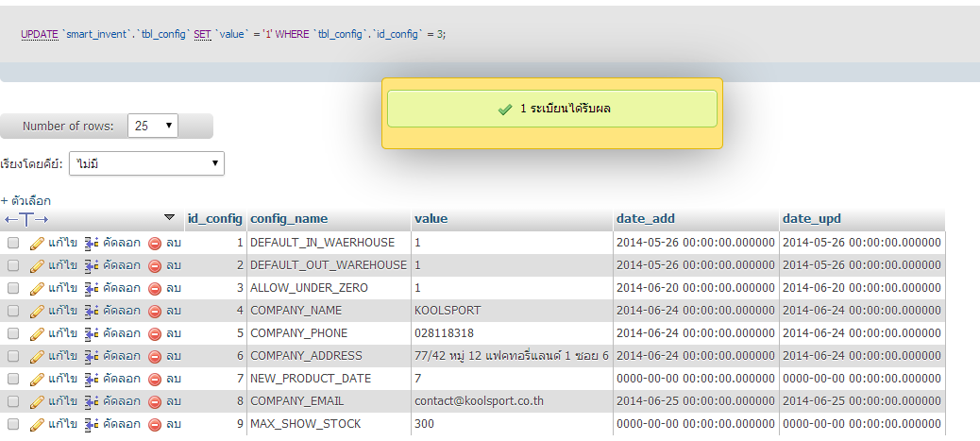Click value cell 300 for MAX_SHOW_STOCK
This screenshot has width=980, height=441.
[424, 424]
